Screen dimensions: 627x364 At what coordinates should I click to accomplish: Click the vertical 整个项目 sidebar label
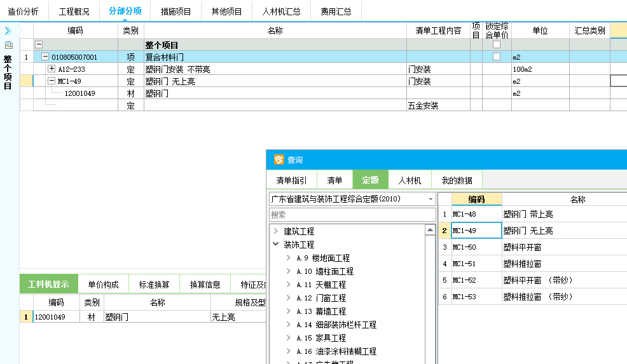[8, 72]
